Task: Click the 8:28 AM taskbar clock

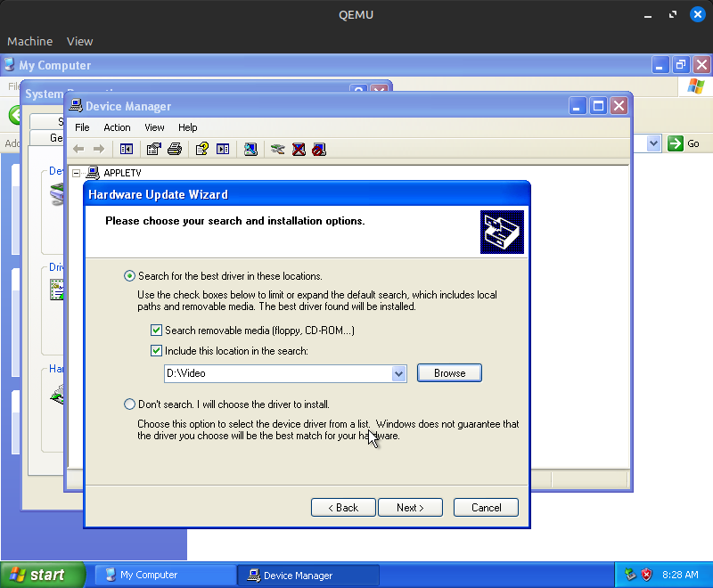Action: tap(680, 575)
